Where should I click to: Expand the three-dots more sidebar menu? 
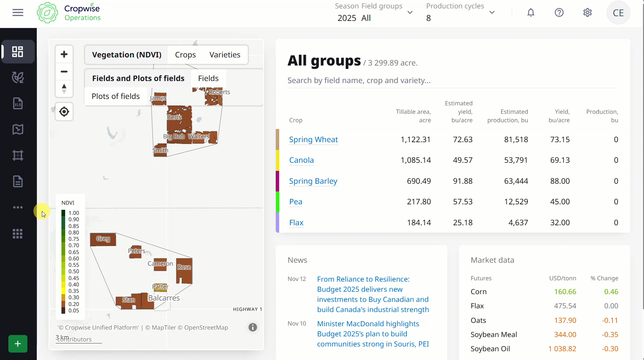click(x=18, y=207)
